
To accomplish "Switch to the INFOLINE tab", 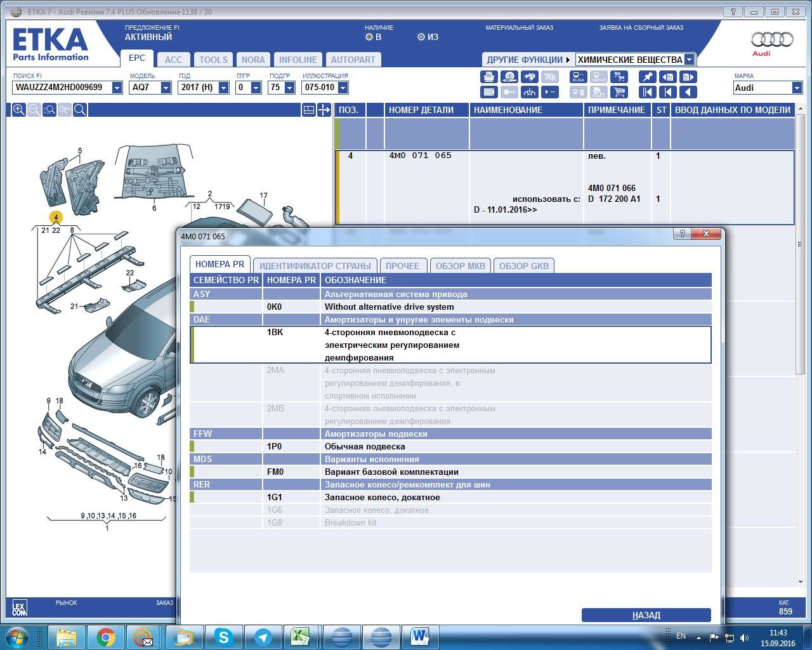I will pos(298,60).
